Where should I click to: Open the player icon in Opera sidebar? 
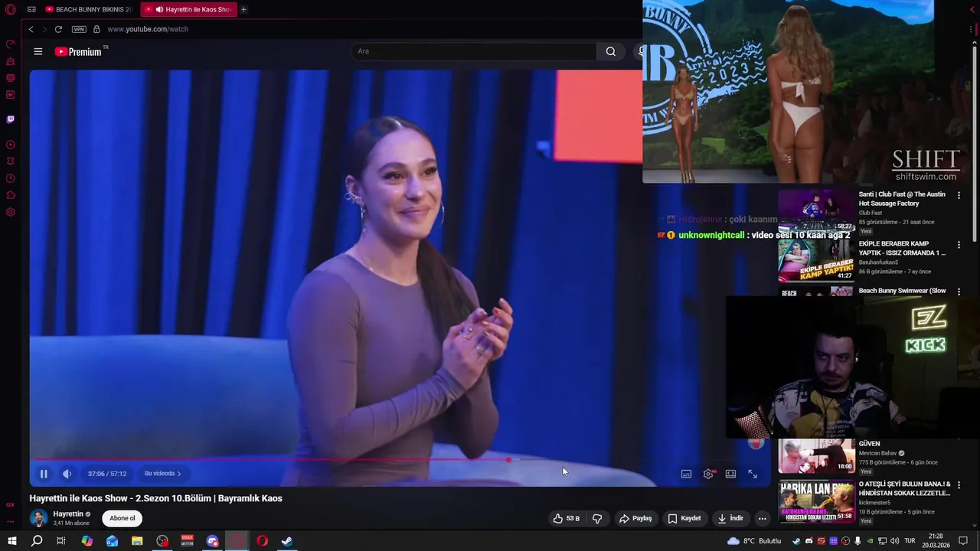tap(11, 145)
